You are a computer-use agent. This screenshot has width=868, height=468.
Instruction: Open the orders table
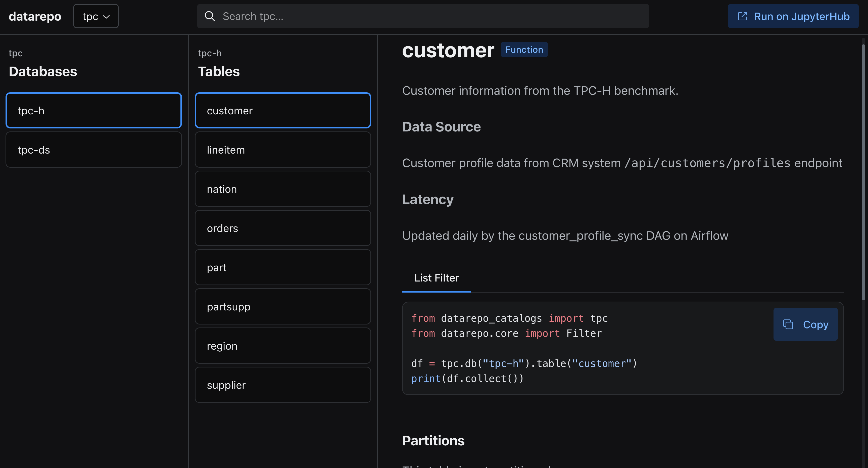(283, 228)
